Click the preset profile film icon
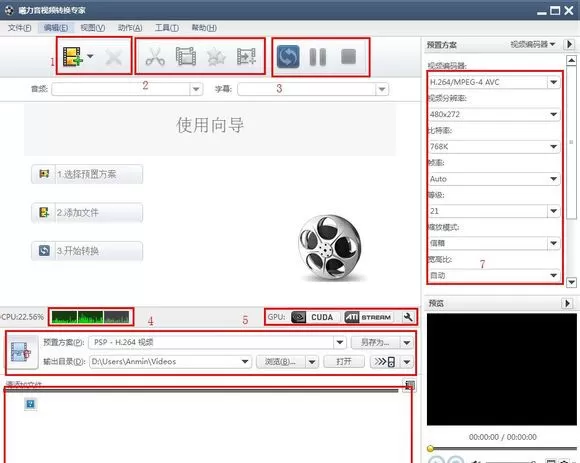 [x=21, y=352]
